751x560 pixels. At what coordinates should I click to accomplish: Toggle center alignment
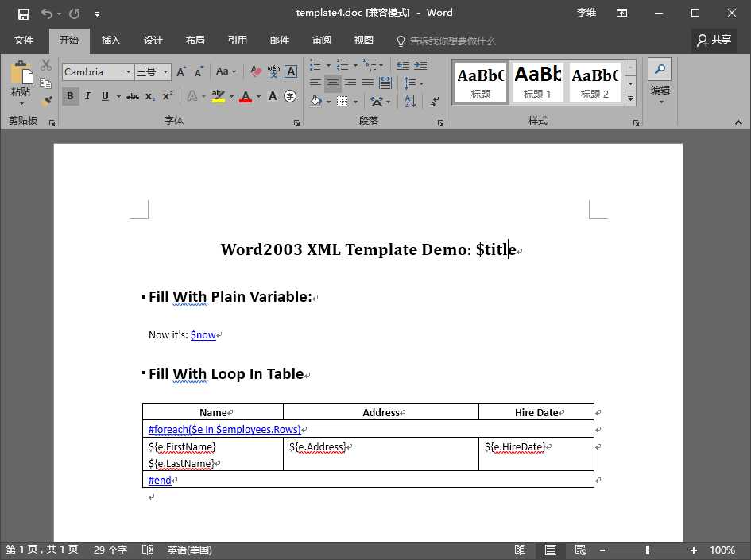pyautogui.click(x=333, y=83)
